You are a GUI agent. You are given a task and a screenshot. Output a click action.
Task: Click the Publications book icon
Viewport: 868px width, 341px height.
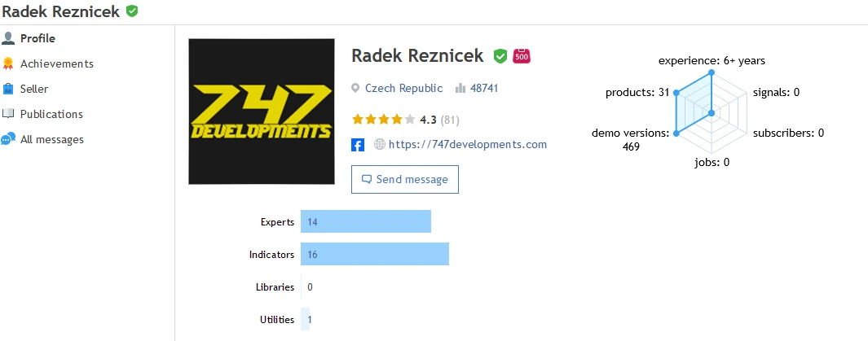point(8,114)
